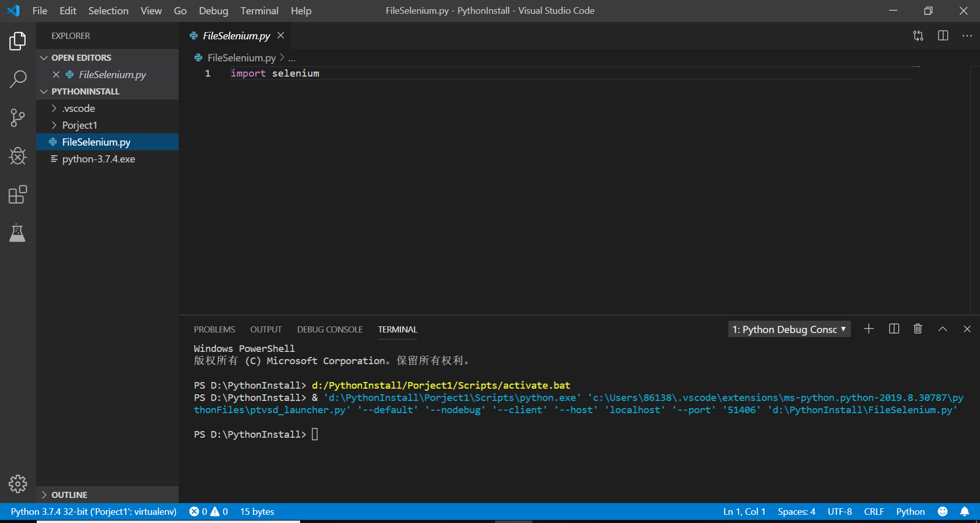Click FileSelenium.py breadcrumb item
980x523 pixels.
click(x=241, y=58)
